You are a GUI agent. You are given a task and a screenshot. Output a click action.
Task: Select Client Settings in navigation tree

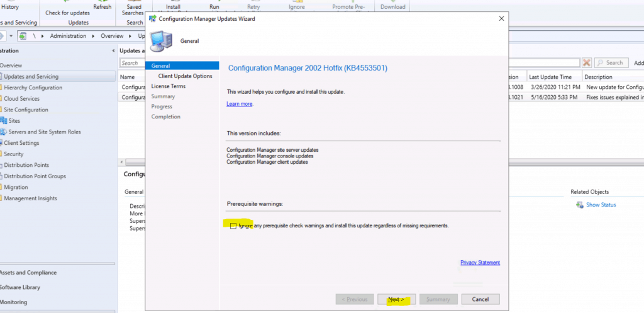[22, 143]
